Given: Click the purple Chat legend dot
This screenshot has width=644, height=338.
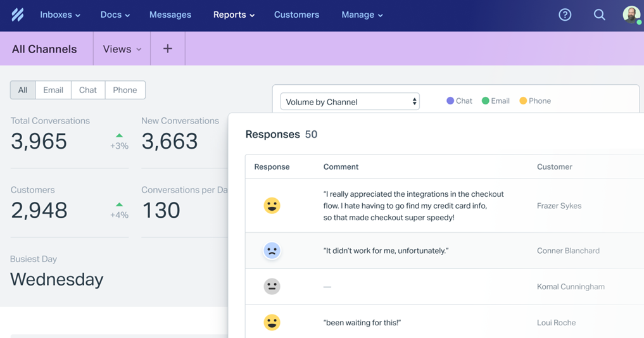Looking at the screenshot, I should tap(450, 101).
